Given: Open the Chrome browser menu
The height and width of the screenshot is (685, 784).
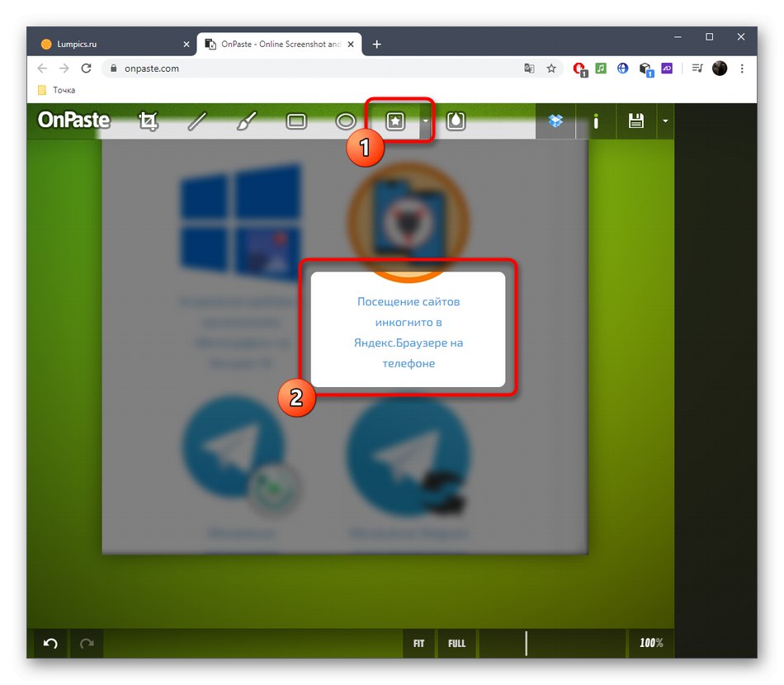Looking at the screenshot, I should pos(742,68).
